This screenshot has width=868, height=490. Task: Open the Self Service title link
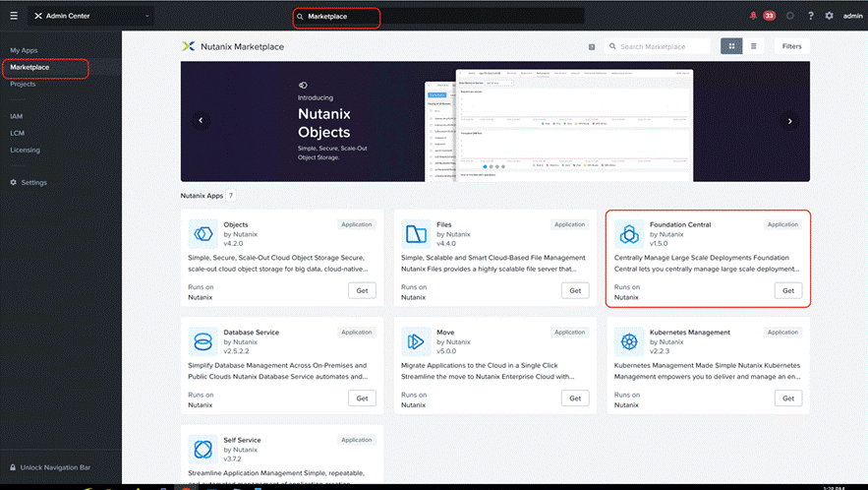[242, 440]
